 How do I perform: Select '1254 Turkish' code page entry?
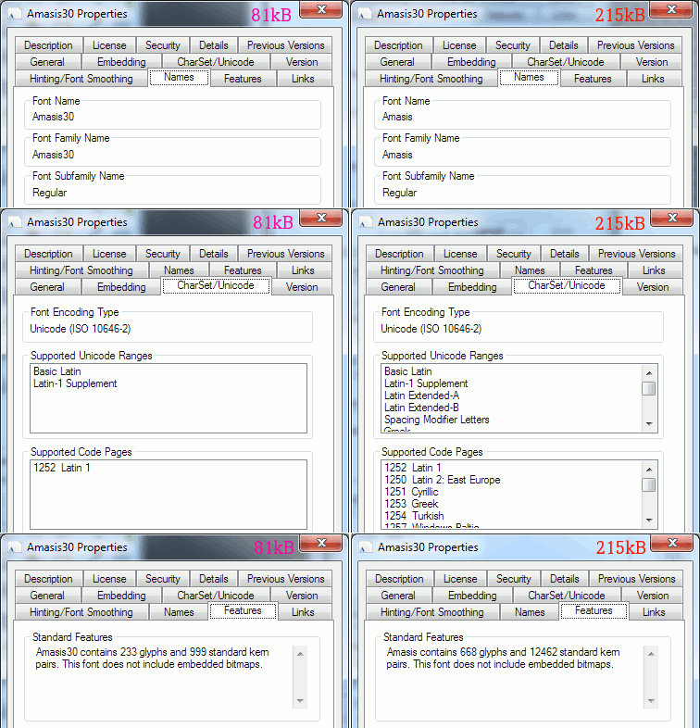(414, 516)
